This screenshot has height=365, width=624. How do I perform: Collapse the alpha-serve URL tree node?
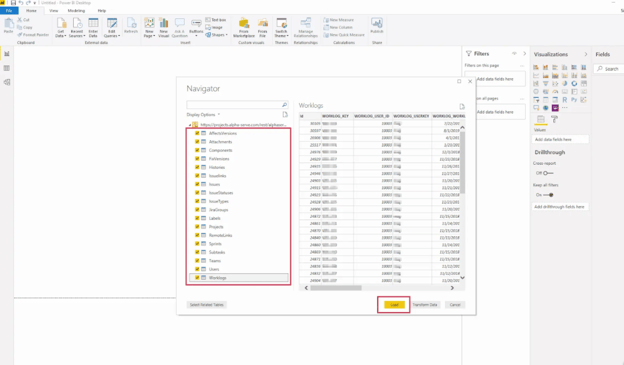click(x=190, y=125)
